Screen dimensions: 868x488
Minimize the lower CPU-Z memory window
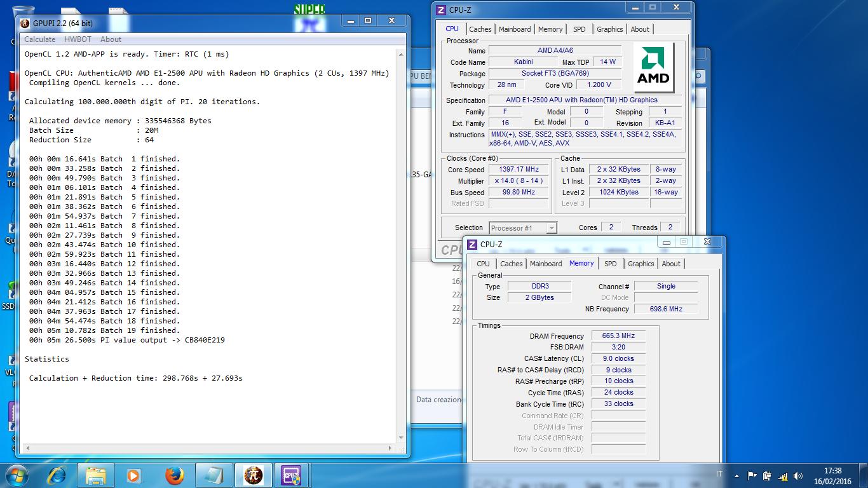tap(666, 242)
